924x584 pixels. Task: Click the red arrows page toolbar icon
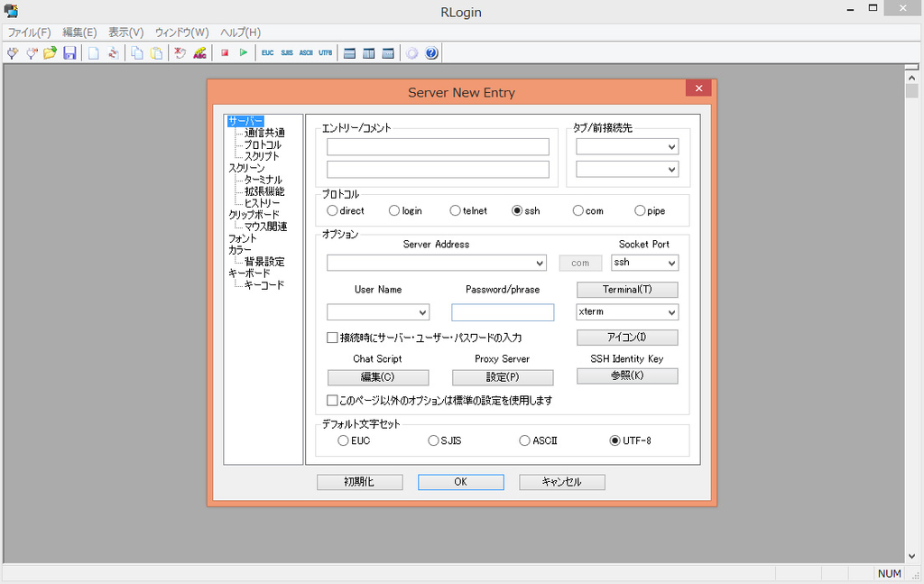(113, 53)
